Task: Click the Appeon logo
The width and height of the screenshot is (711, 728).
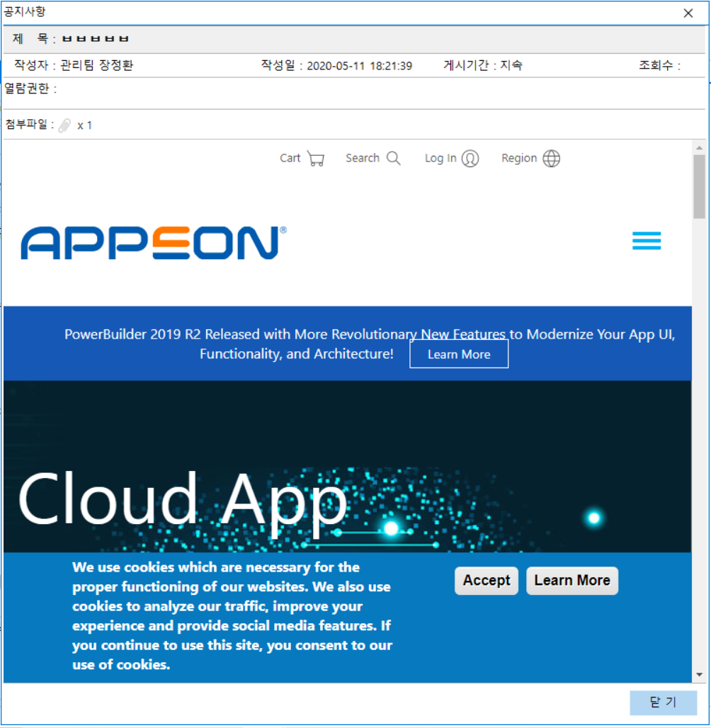Action: coord(154,243)
